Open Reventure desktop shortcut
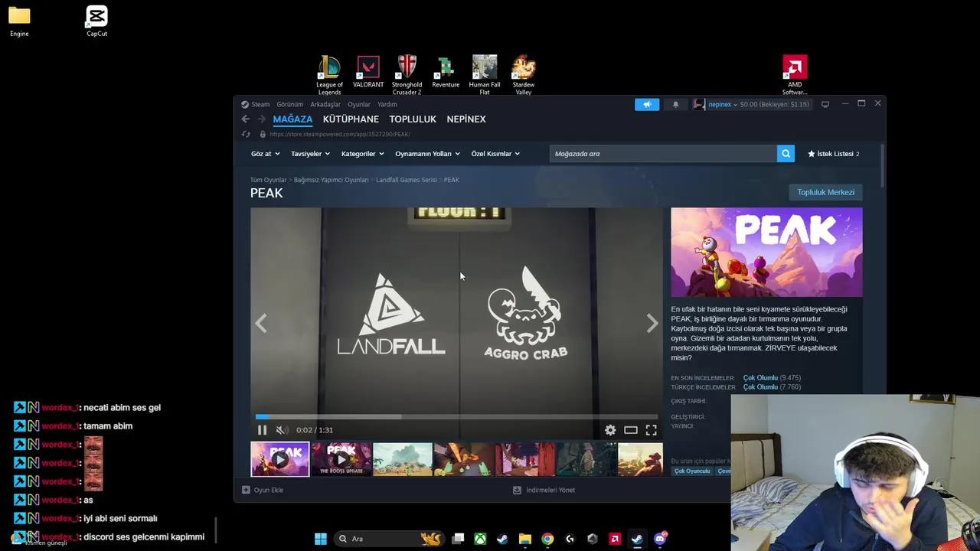This screenshot has height=551, width=980. click(x=446, y=72)
